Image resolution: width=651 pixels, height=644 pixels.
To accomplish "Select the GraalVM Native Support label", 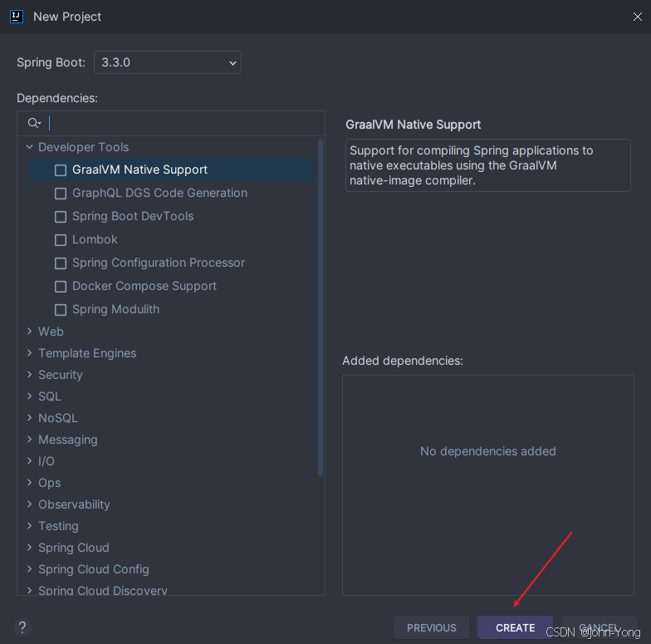I will coord(139,170).
